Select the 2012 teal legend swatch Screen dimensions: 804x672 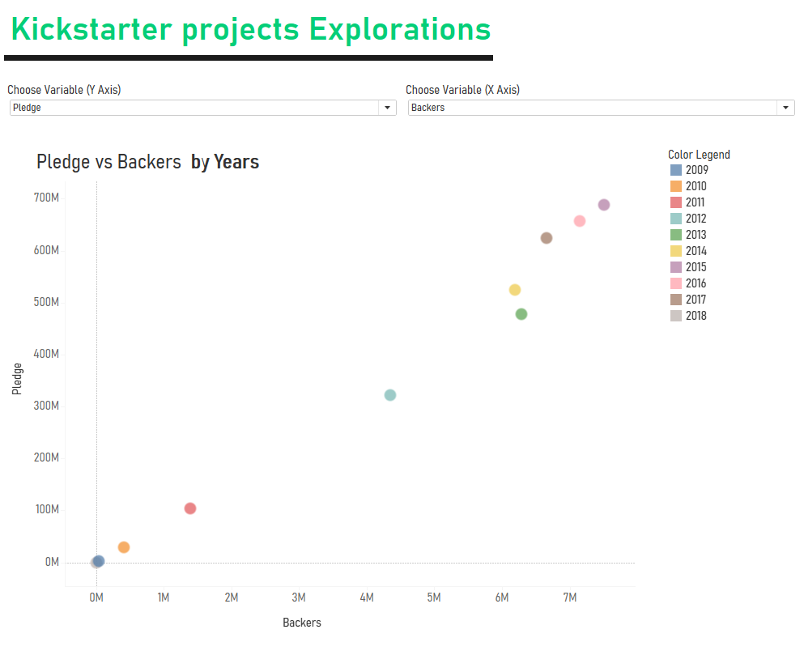click(676, 219)
